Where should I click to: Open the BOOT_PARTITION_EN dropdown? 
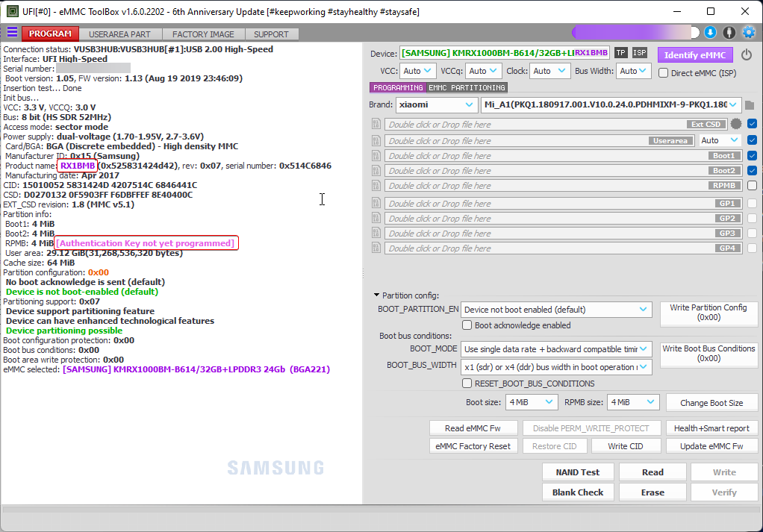(555, 310)
